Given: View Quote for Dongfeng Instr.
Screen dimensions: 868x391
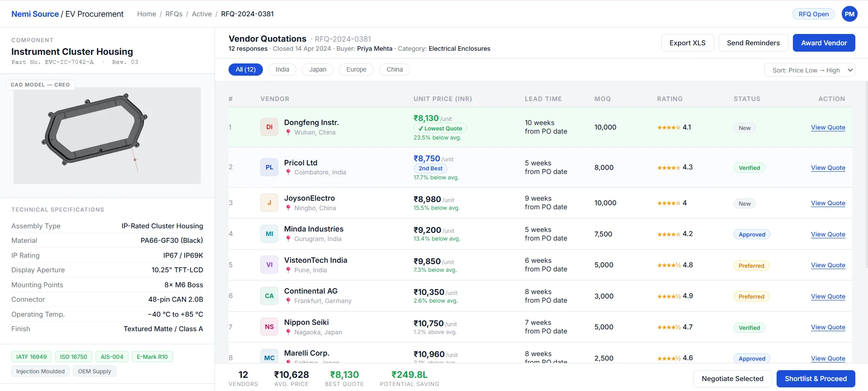Looking at the screenshot, I should point(828,127).
